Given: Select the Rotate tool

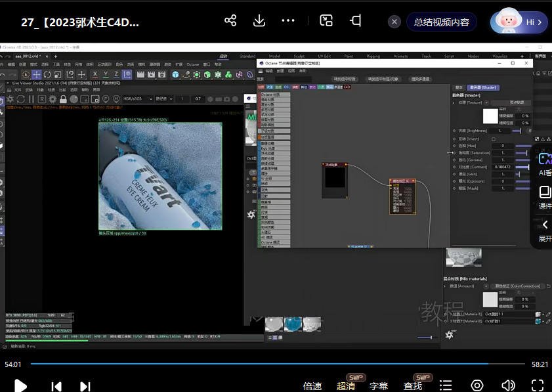Looking at the screenshot, I should click(47, 75).
